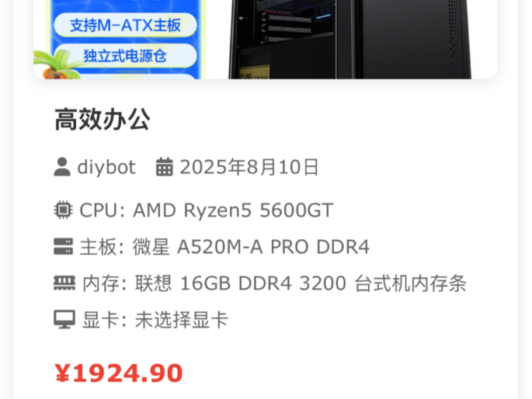Open the black PC case product image

(x=349, y=40)
